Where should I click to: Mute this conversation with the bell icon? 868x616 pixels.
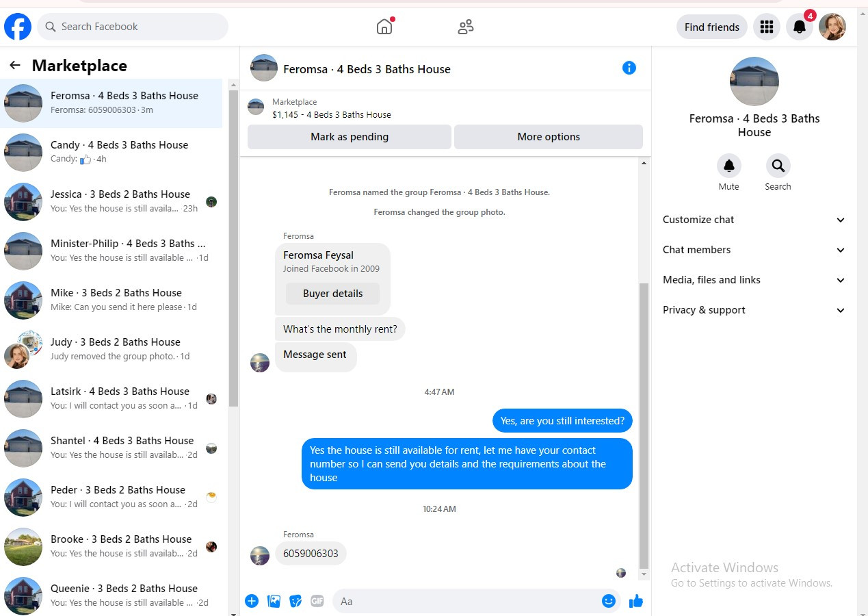(x=728, y=166)
